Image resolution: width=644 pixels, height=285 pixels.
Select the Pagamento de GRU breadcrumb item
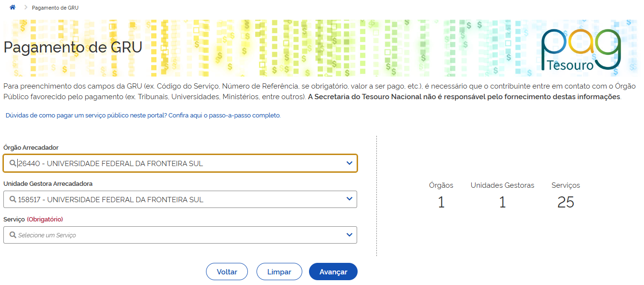pyautogui.click(x=55, y=8)
